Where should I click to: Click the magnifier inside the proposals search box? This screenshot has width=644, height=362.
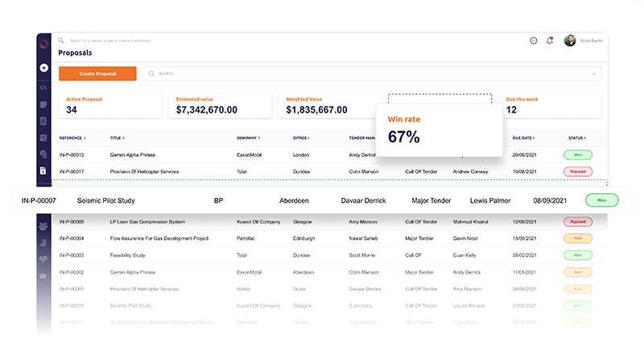pos(151,73)
